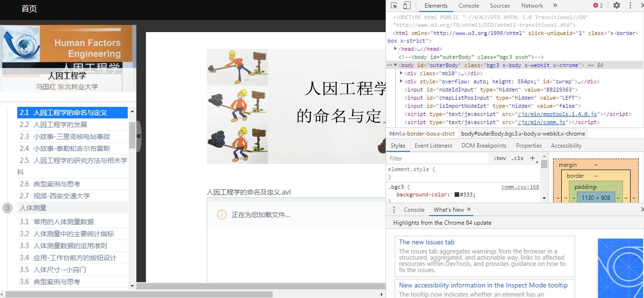Screen dimensions: 644x298
Task: Open the Network panel tab
Action: (x=532, y=6)
